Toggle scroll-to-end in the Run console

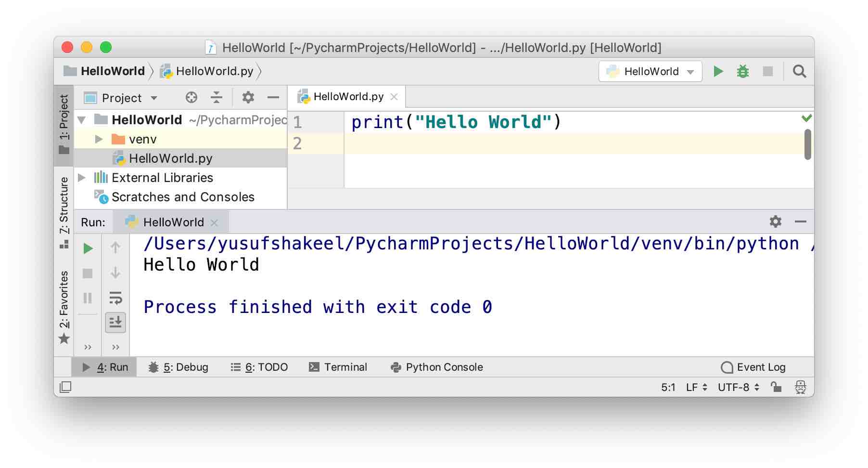pos(115,323)
